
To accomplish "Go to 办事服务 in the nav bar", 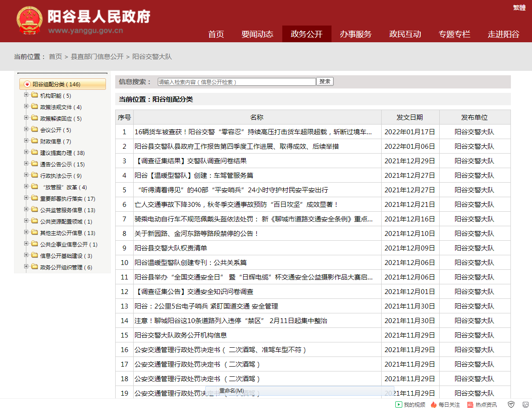I will pos(355,34).
